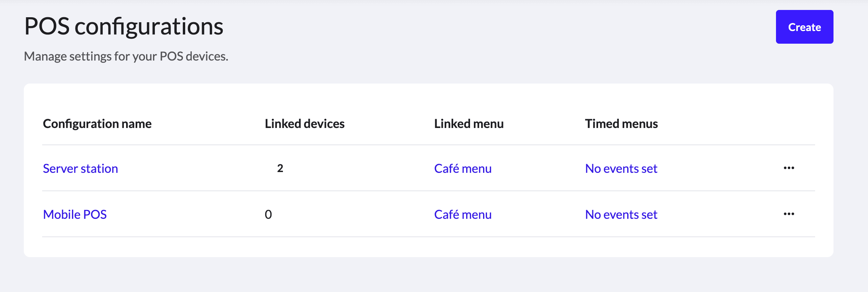Click the Create button
Viewport: 868px width, 292px height.
(x=804, y=27)
